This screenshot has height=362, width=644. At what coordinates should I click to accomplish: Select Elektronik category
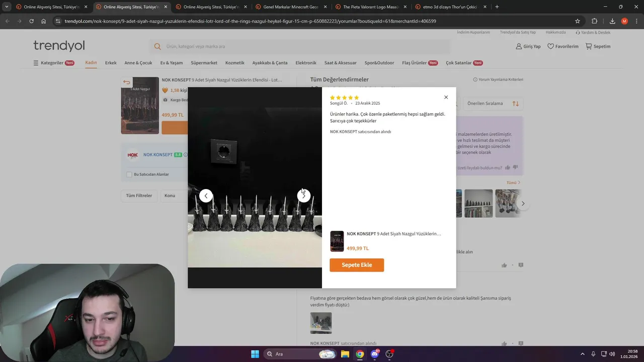306,63
